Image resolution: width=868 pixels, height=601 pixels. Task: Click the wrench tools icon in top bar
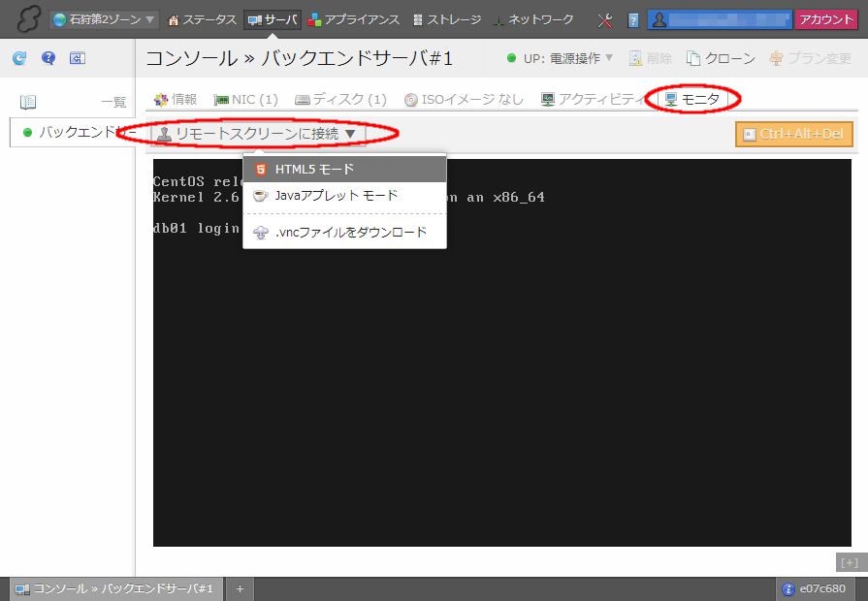tap(605, 19)
